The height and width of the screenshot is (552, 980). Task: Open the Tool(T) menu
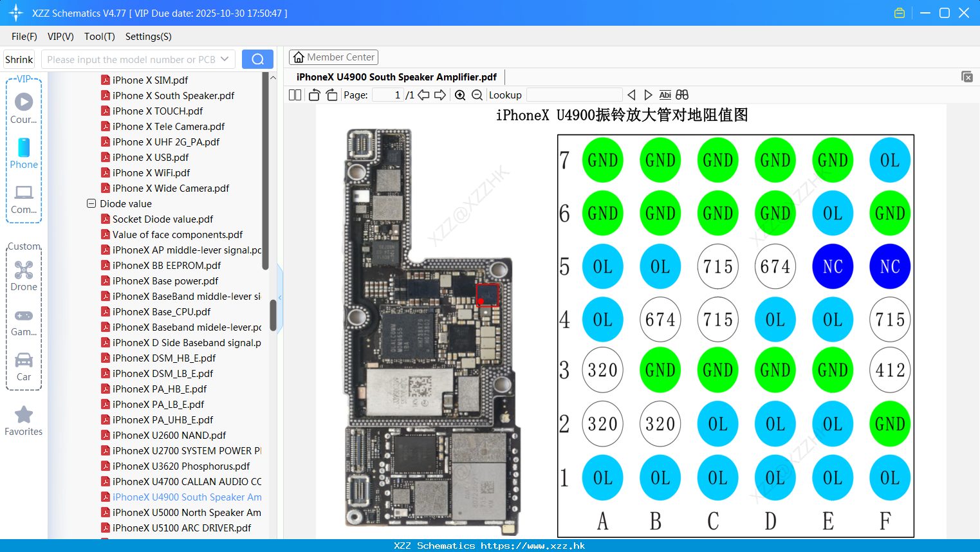click(x=100, y=37)
